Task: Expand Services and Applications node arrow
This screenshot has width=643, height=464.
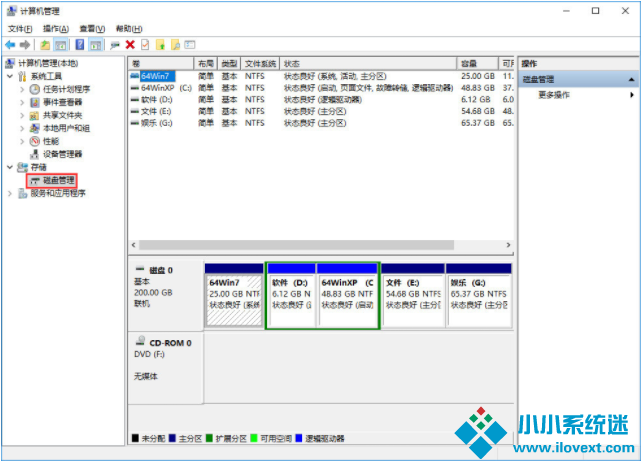Action: pos(10,193)
